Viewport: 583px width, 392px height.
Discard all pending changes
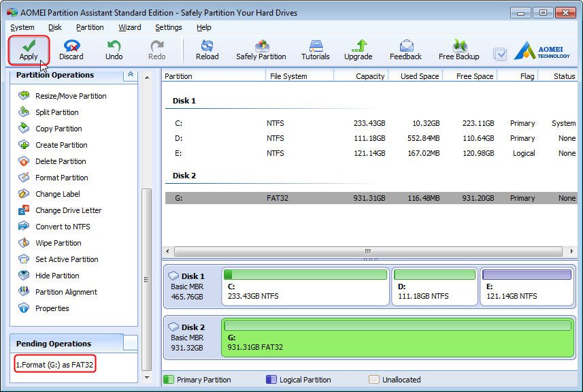[x=71, y=50]
